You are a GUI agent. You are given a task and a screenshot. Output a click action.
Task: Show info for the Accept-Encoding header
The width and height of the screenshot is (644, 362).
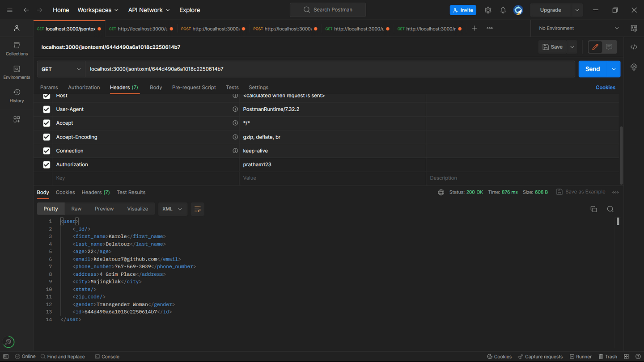235,137
